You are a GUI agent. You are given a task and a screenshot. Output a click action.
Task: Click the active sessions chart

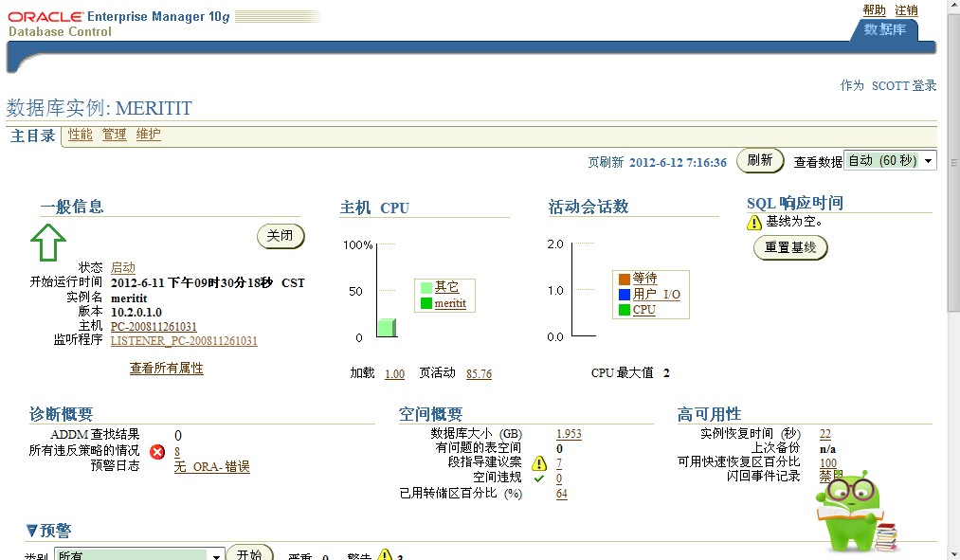[x=584, y=290]
